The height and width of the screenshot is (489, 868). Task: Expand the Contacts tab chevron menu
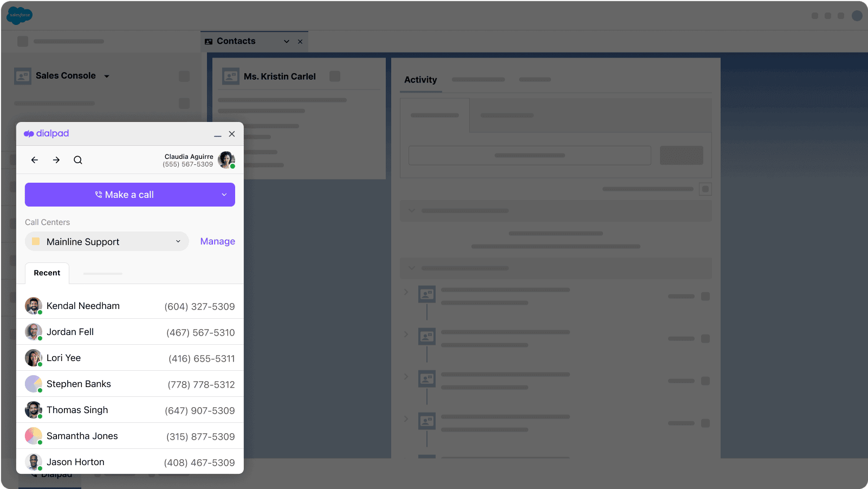click(x=287, y=41)
